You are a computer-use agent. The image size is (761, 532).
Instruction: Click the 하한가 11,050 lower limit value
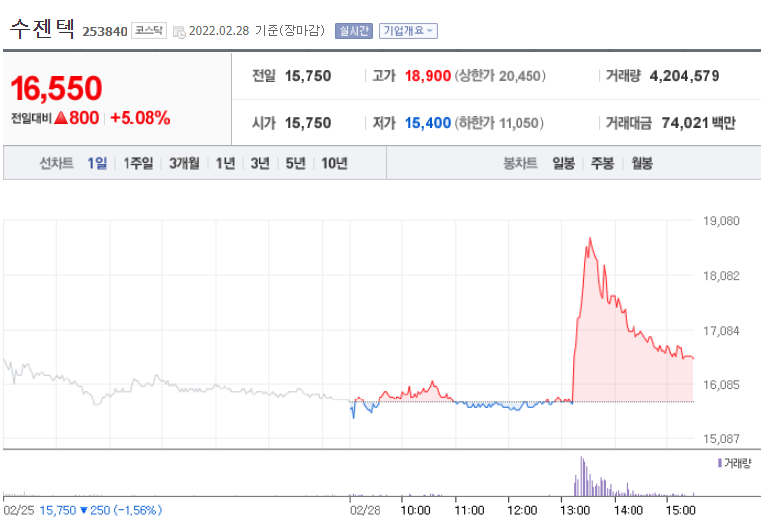(499, 123)
